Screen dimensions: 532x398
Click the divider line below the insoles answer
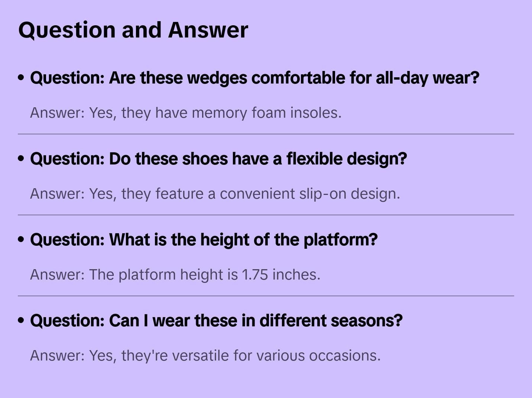point(266,134)
